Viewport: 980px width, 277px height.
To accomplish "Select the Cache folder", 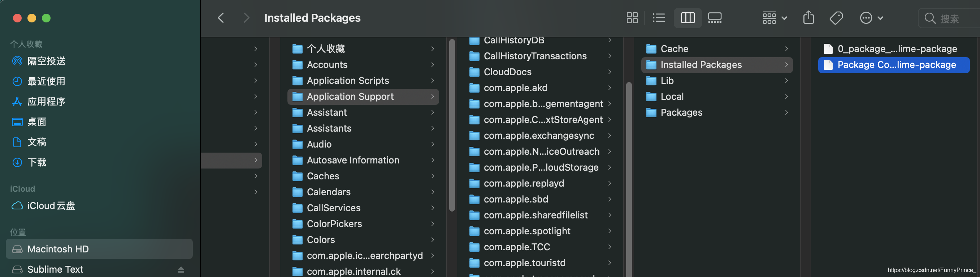I will [717, 49].
